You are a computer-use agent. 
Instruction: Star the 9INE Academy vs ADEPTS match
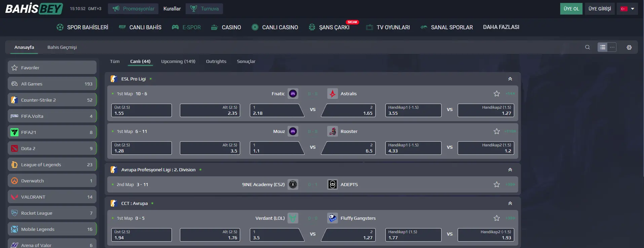[497, 184]
